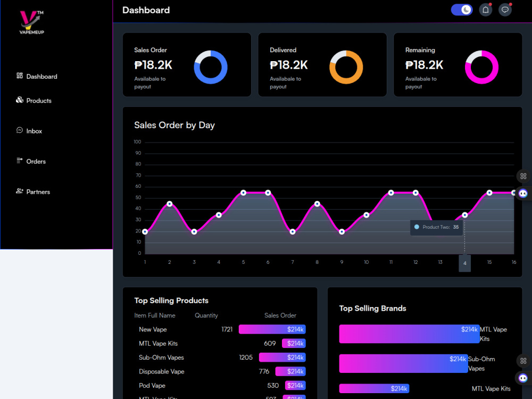Click quantity 1205 for Sub-Ohm Vapes
Viewport: 532px width, 399px height.
(x=246, y=358)
